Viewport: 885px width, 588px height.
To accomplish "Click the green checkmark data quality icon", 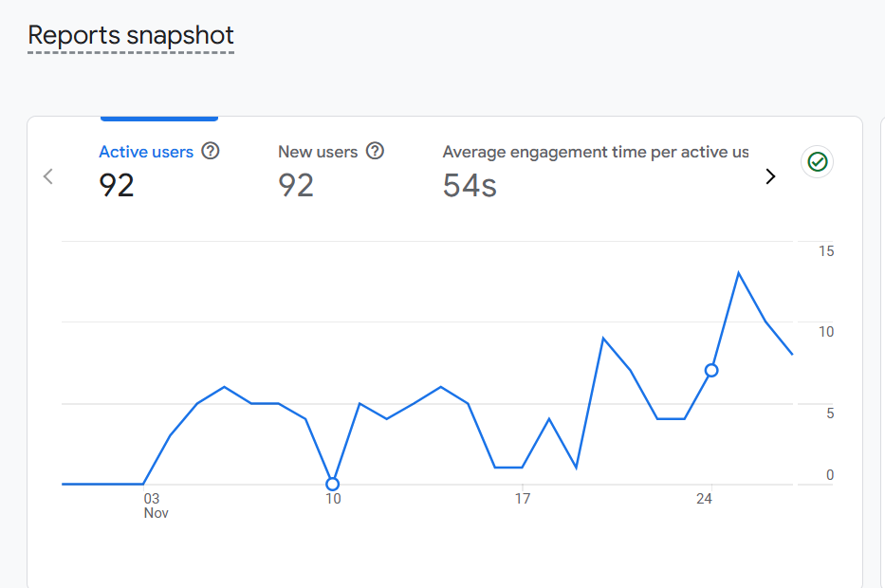I will click(x=817, y=162).
